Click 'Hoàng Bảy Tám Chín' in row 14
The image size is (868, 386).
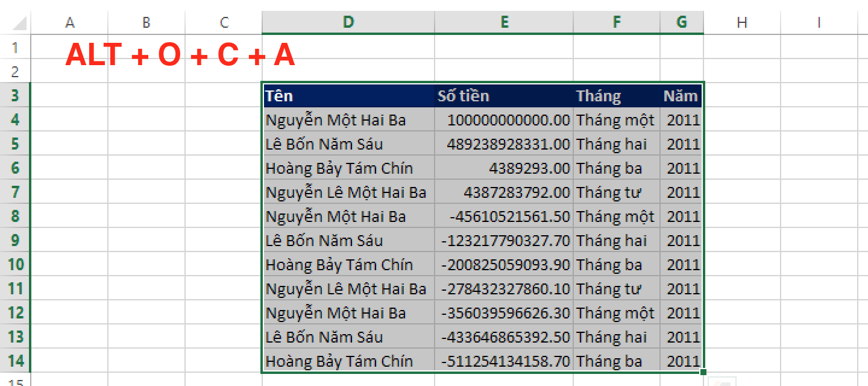339,361
